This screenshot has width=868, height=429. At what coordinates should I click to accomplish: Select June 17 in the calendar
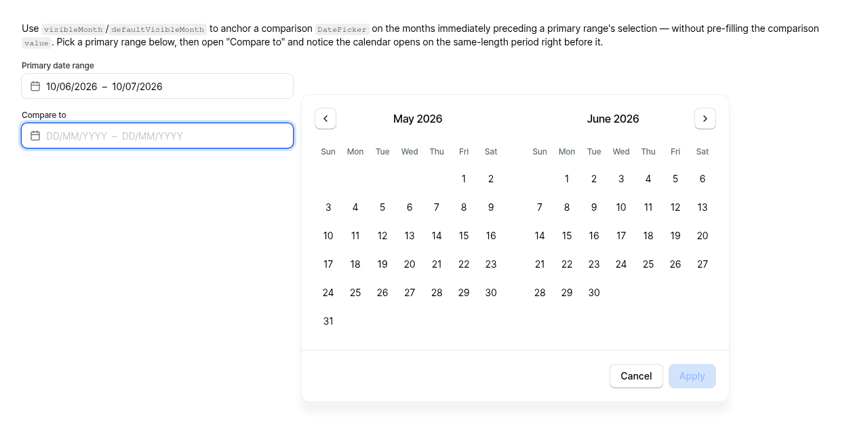pyautogui.click(x=621, y=236)
